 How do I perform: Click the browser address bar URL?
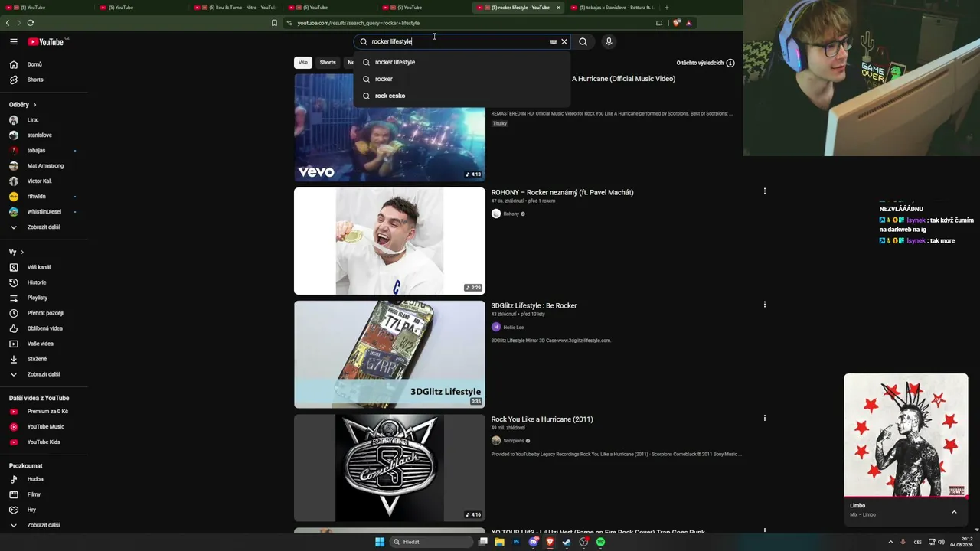(x=358, y=23)
